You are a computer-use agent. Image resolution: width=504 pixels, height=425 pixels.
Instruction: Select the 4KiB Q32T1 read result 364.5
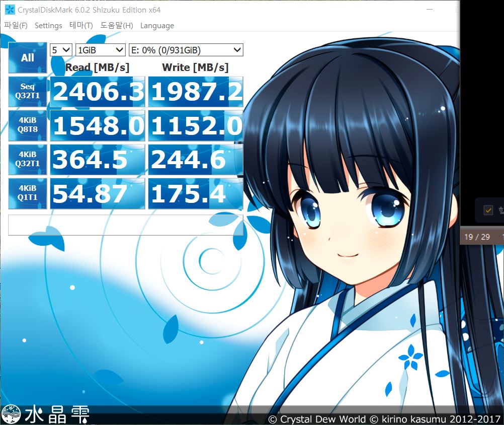tap(98, 160)
